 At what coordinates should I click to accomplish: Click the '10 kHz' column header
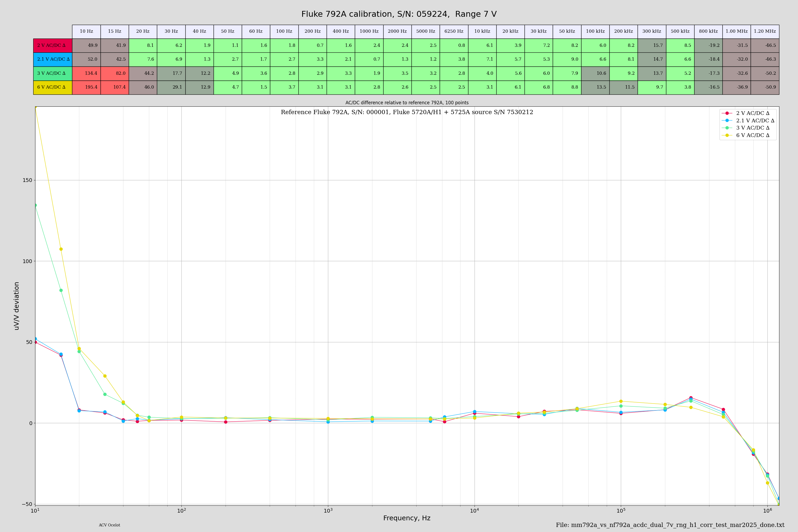(x=482, y=32)
